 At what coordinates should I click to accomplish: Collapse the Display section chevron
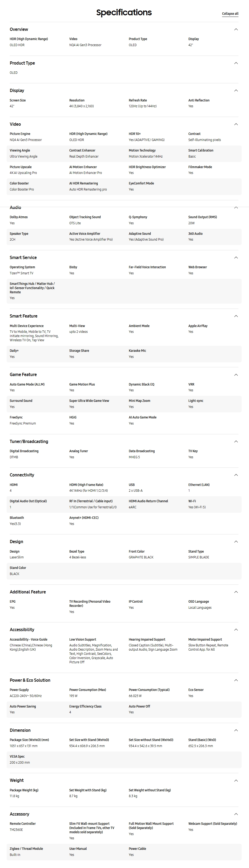tap(236, 90)
